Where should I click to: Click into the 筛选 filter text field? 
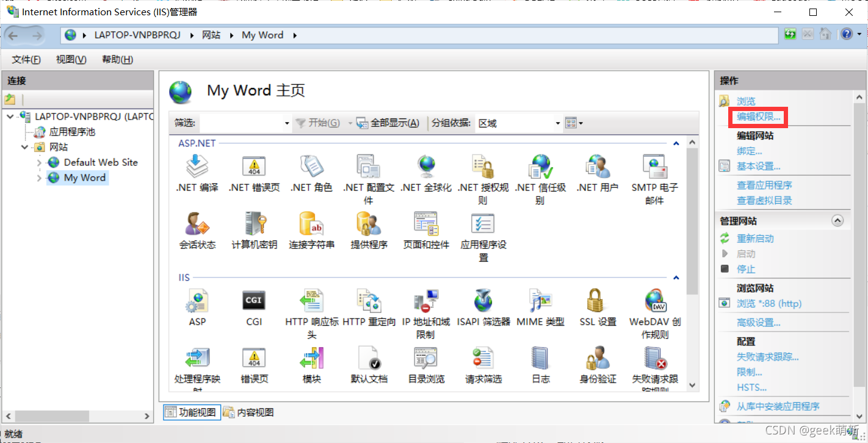click(240, 123)
